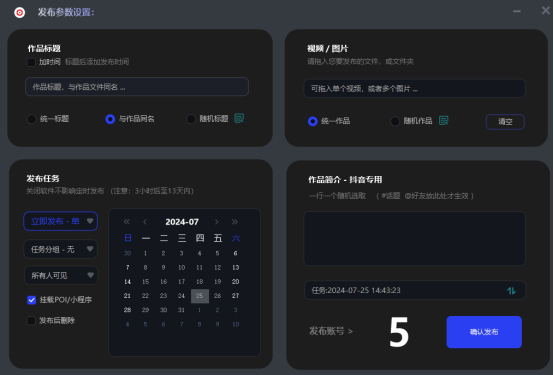Open the 任务分组 - 无 dropdown
The width and height of the screenshot is (554, 375).
tap(60, 249)
